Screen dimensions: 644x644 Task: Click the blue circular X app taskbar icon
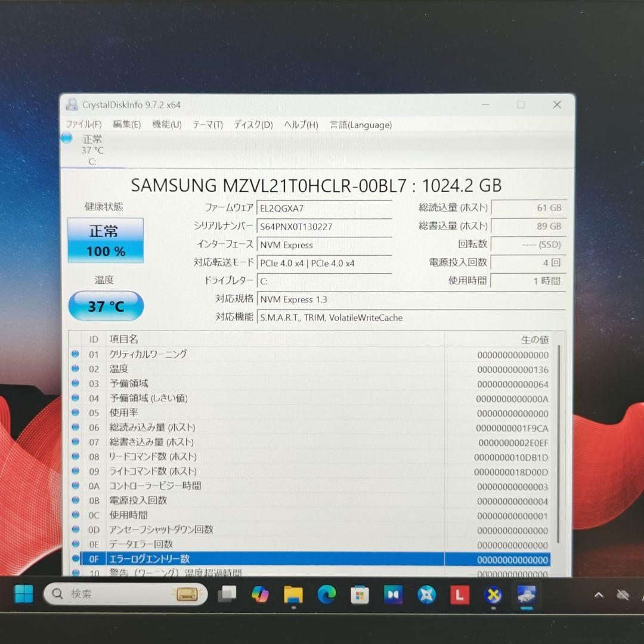tap(426, 595)
